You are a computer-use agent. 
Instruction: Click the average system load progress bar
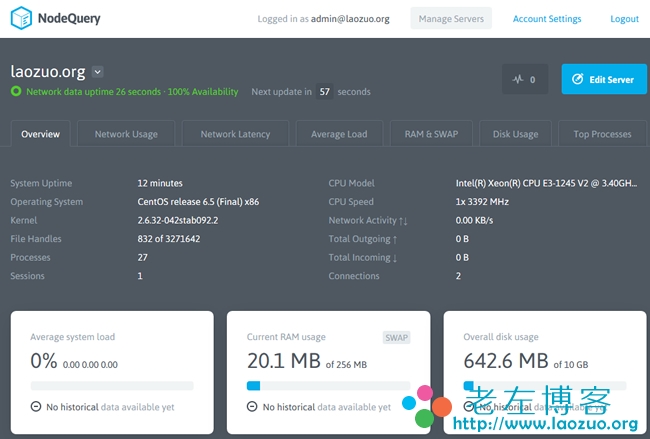(x=112, y=386)
